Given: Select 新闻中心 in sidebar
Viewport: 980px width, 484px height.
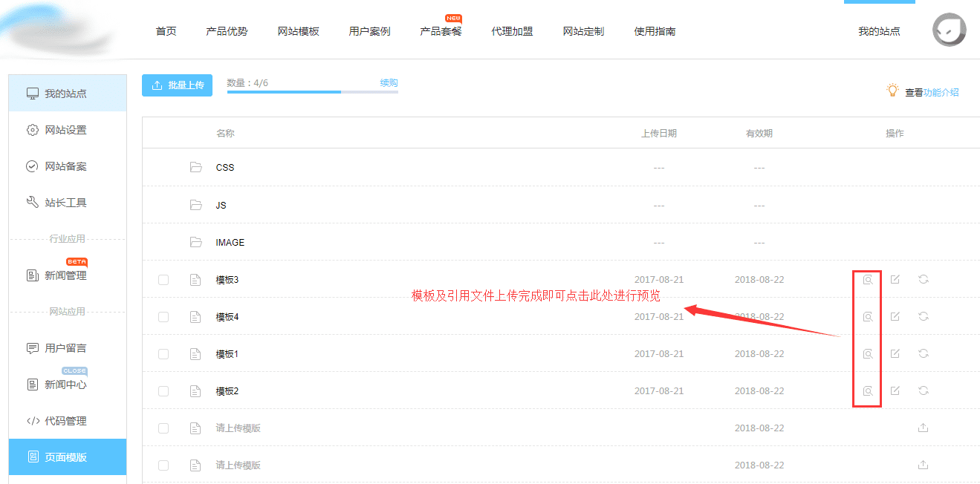Looking at the screenshot, I should point(68,385).
